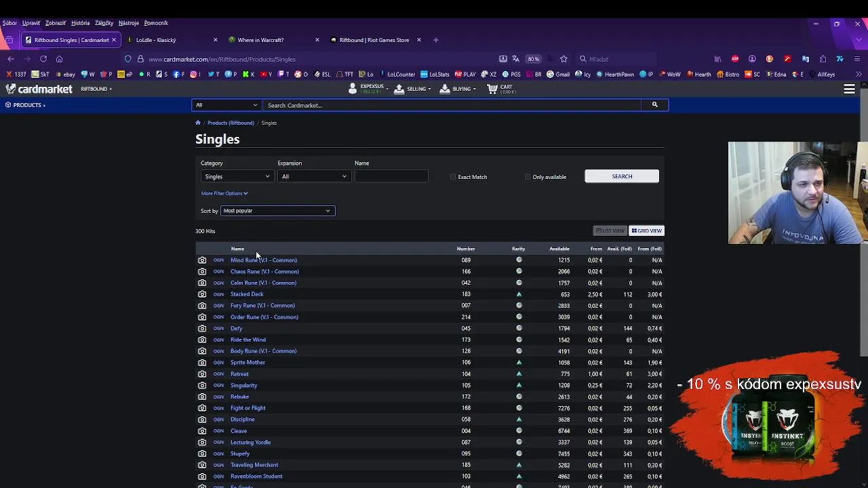Open camera preview icon for Defy row

pyautogui.click(x=202, y=328)
